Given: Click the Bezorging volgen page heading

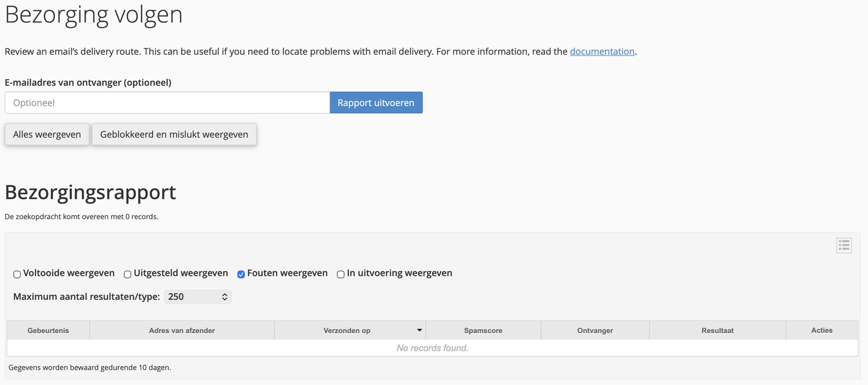Looking at the screenshot, I should [x=93, y=14].
